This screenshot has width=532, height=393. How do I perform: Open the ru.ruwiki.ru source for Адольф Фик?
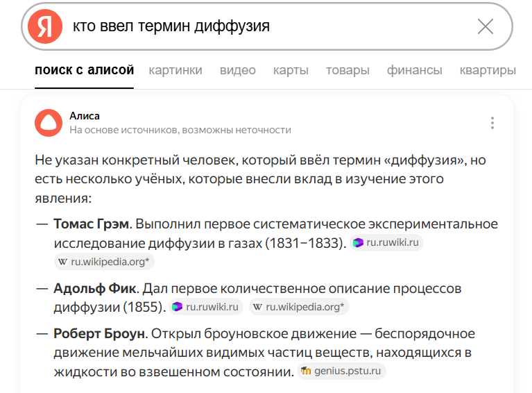(x=206, y=307)
